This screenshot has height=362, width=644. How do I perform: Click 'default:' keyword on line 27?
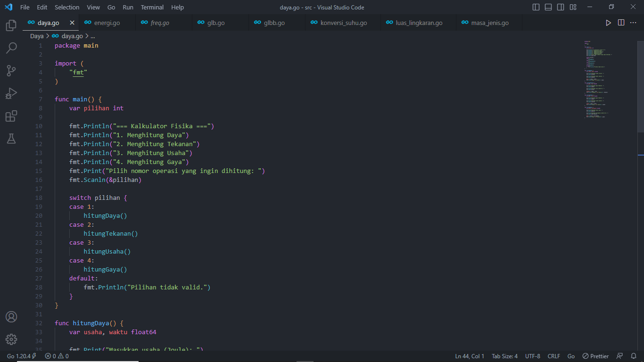tap(83, 279)
